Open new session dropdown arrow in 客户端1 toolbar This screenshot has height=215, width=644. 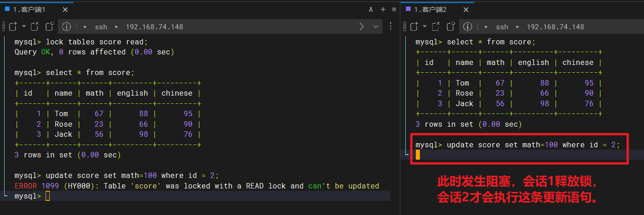(24, 27)
